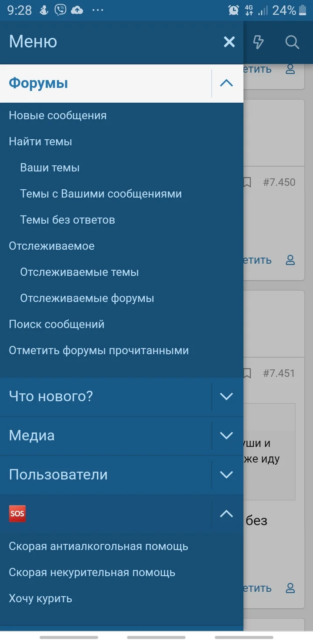Click the post number #7.451 link
The image size is (313, 644).
280,373
